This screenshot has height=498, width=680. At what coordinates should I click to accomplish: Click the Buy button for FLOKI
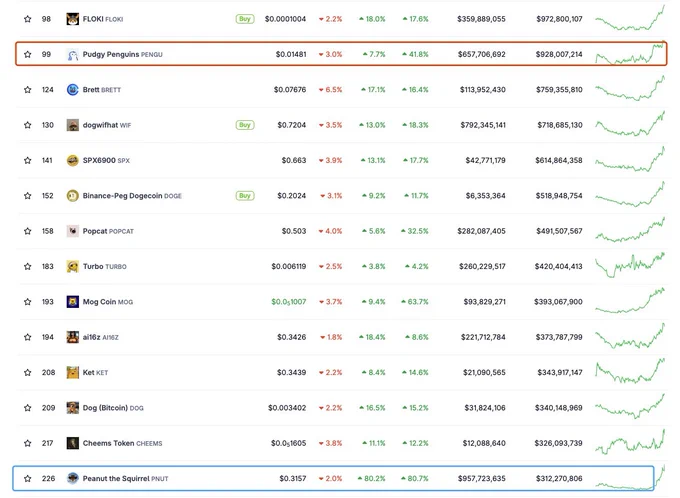(245, 19)
